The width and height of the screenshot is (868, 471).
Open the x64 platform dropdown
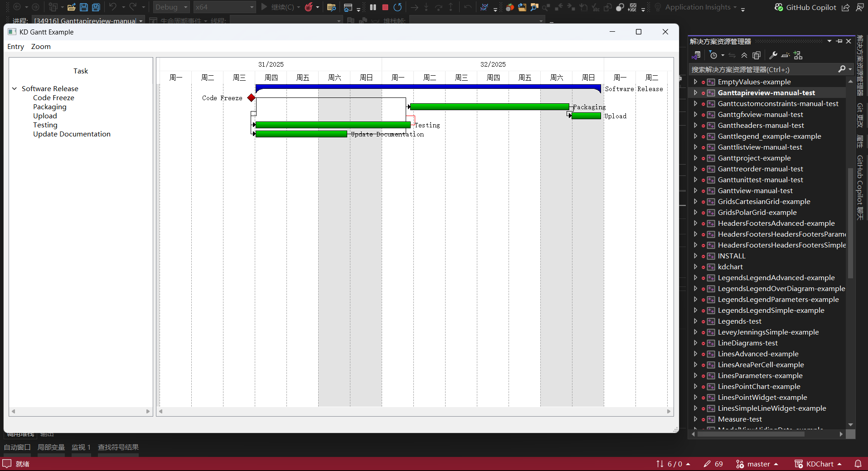224,7
